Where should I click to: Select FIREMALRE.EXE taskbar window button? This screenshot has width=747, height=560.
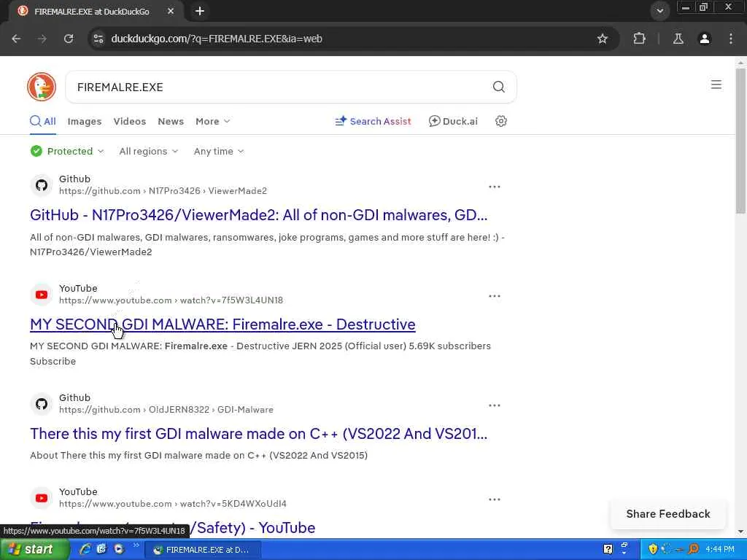[x=203, y=550]
